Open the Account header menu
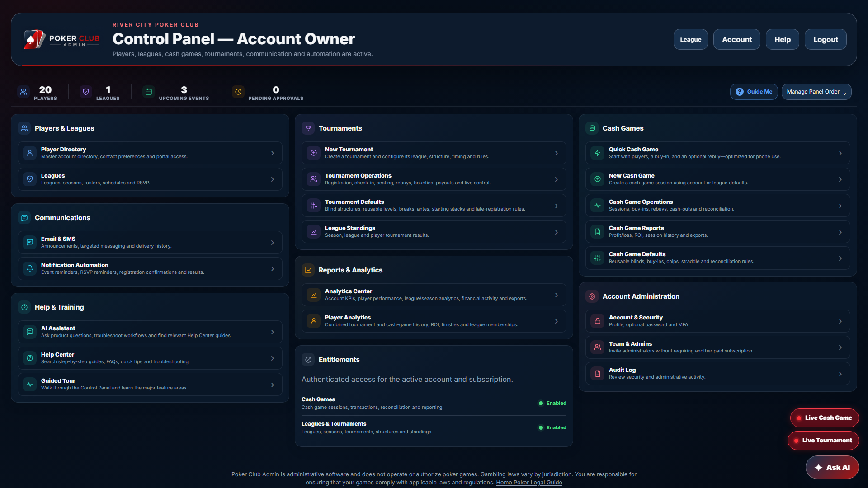 point(737,40)
